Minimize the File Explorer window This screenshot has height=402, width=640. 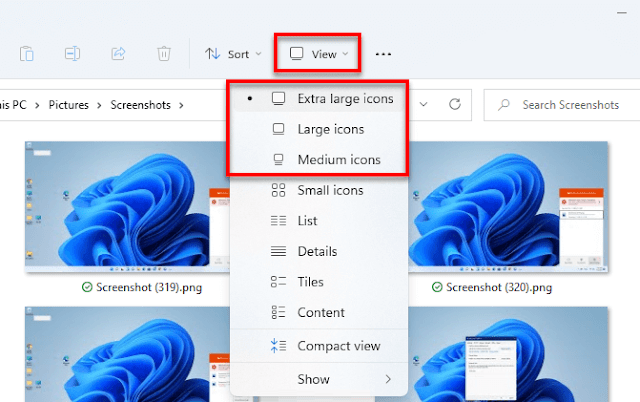point(622,13)
